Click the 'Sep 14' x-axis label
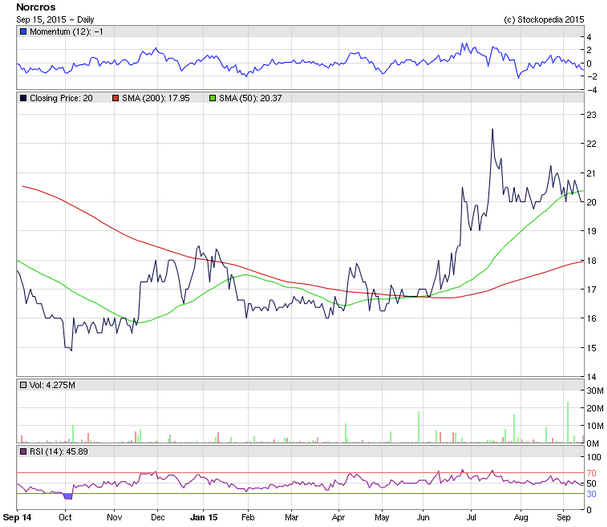Image resolution: width=607 pixels, height=527 pixels. [17, 518]
